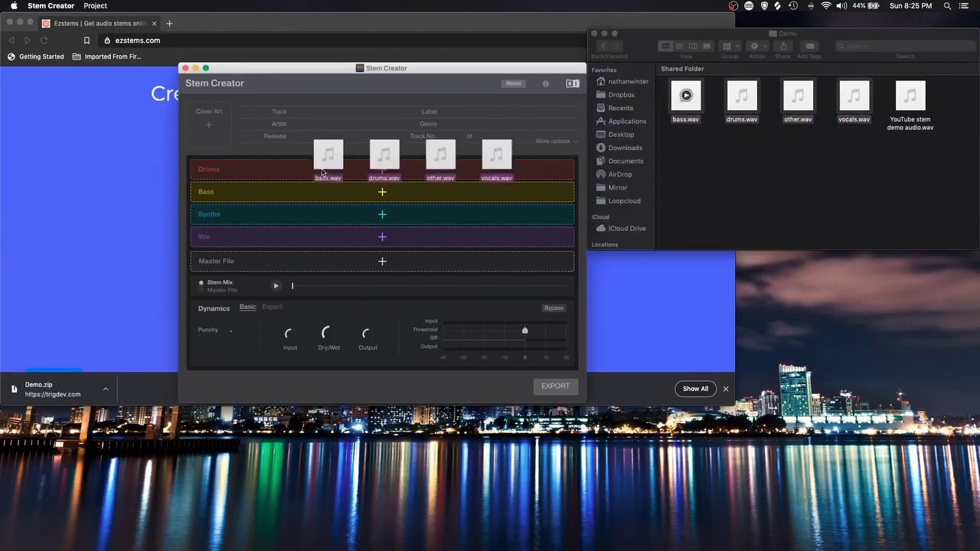The image size is (980, 551).
Task: Expand the Demo.zip download options chevron
Action: pyautogui.click(x=106, y=390)
